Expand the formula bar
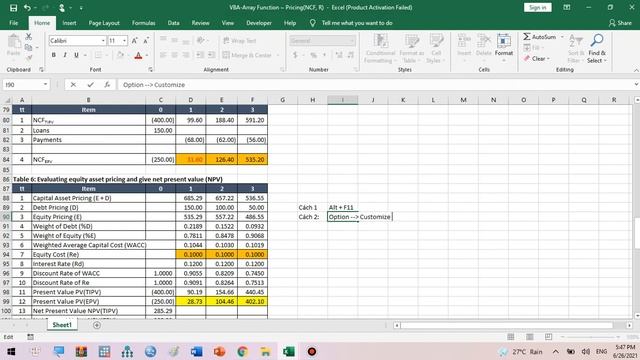The height and width of the screenshot is (360, 640). (636, 84)
